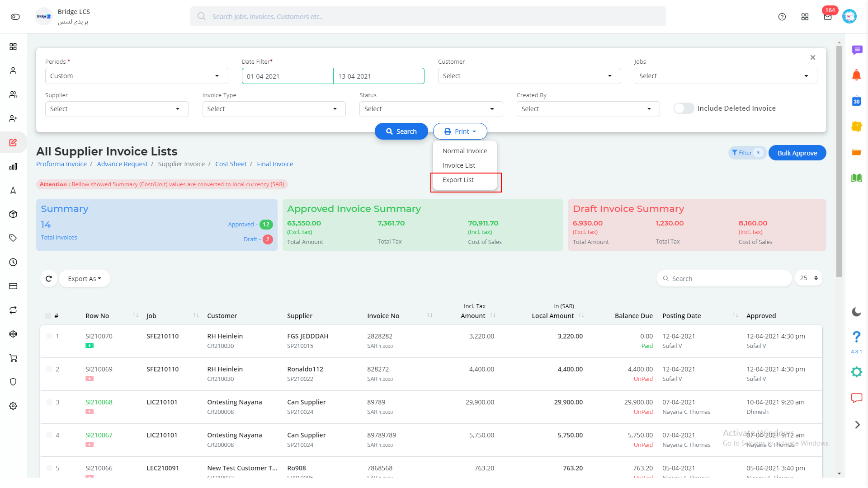The image size is (868, 488).
Task: Open mail inbox with 164 badge
Action: point(828,17)
